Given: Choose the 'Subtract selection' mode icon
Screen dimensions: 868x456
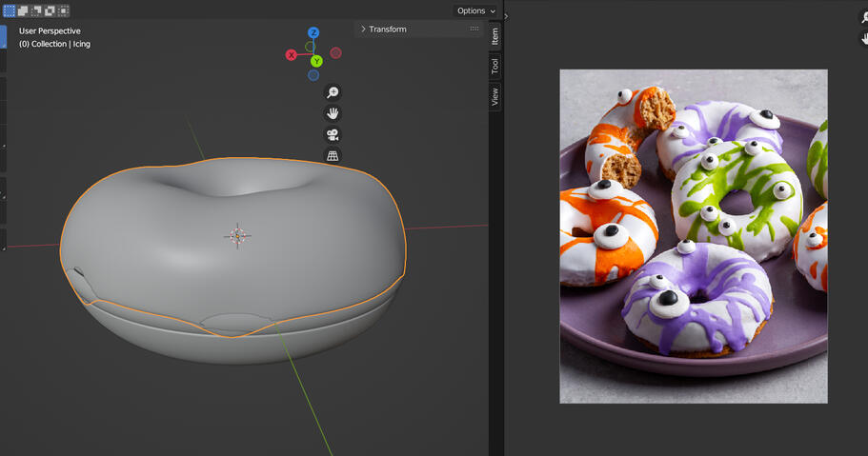Looking at the screenshot, I should 36,11.
